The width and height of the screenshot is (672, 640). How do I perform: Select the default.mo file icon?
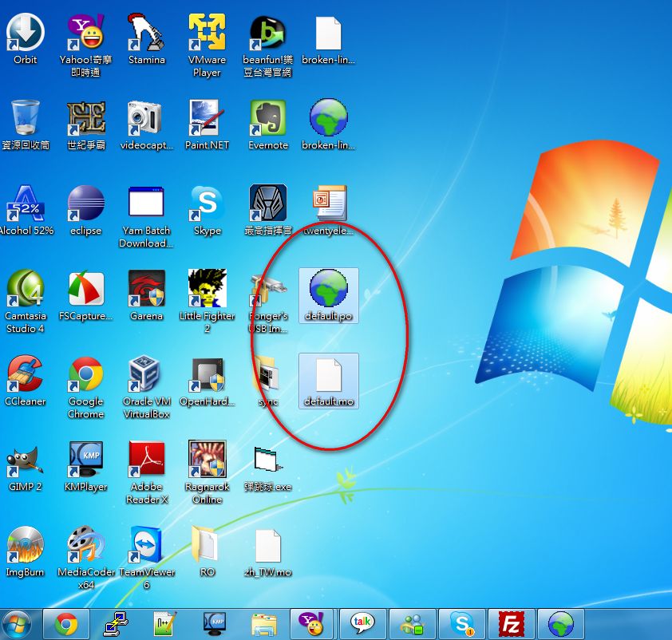tap(328, 381)
